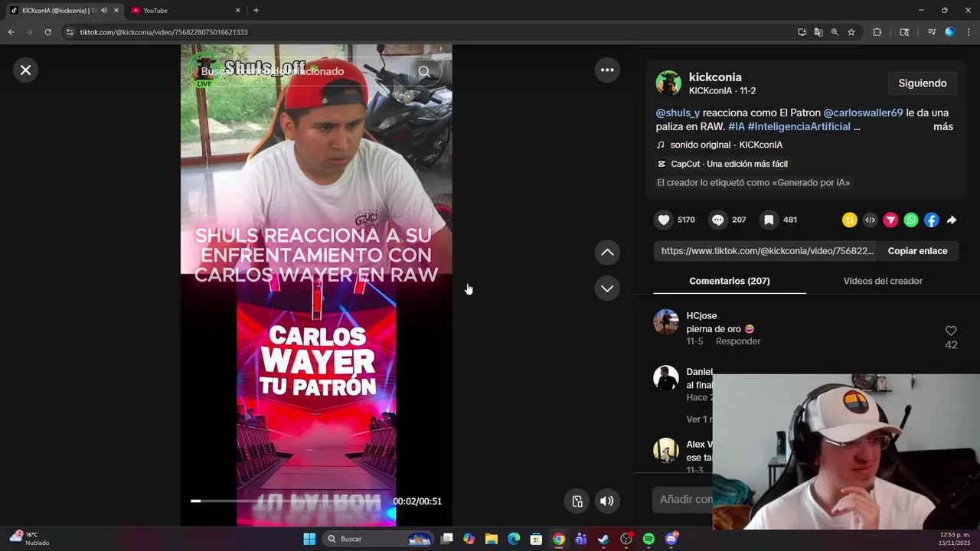Go to the next video with down chevron
The height and width of the screenshot is (551, 980).
point(607,289)
